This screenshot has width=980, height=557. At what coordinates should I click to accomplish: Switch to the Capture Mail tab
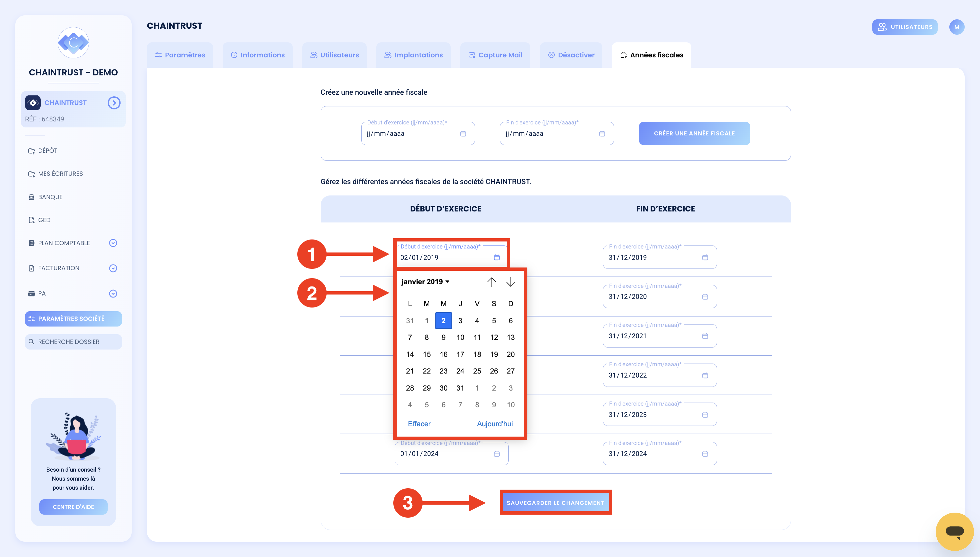pyautogui.click(x=495, y=55)
